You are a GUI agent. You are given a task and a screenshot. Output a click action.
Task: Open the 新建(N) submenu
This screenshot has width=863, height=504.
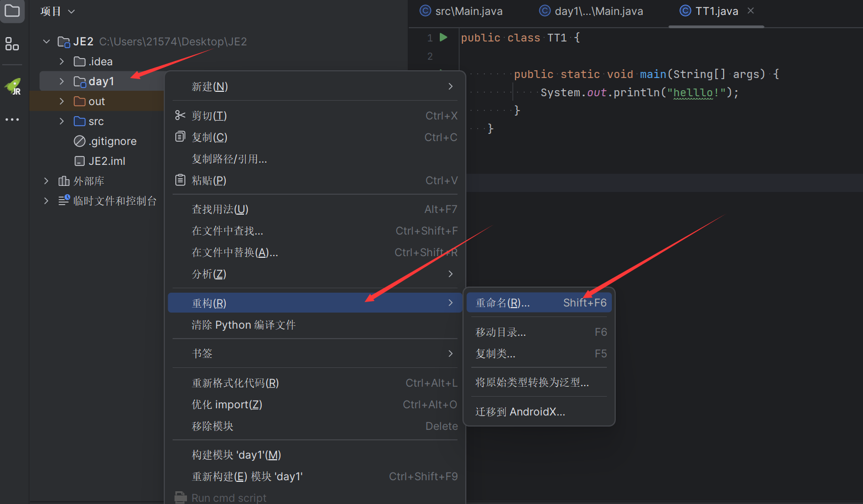click(315, 86)
